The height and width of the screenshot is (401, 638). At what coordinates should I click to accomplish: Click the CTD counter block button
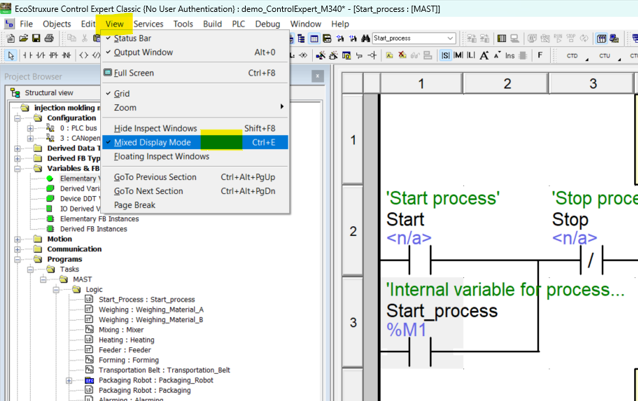pos(572,56)
